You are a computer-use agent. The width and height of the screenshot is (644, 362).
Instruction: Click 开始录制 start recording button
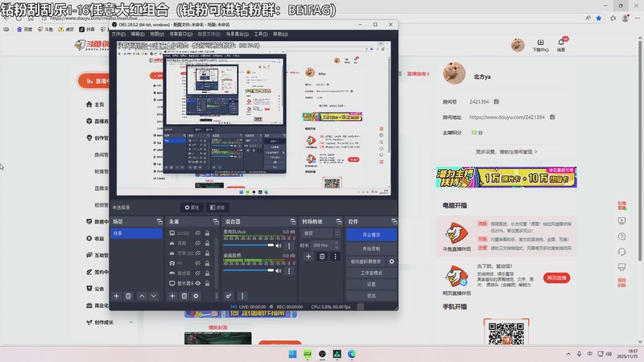[x=371, y=249]
